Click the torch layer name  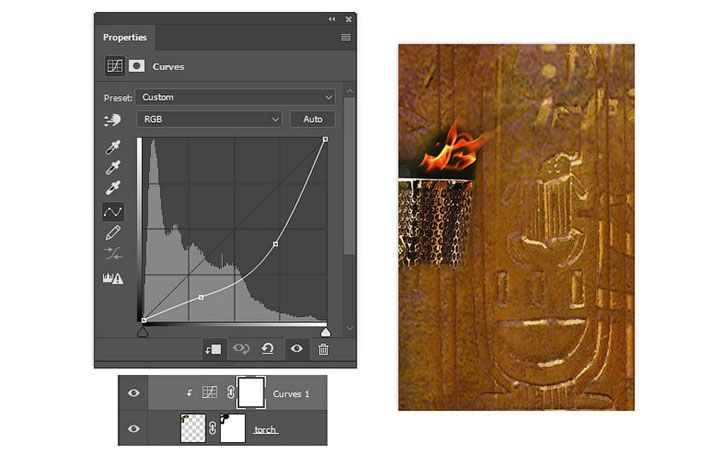(x=265, y=430)
